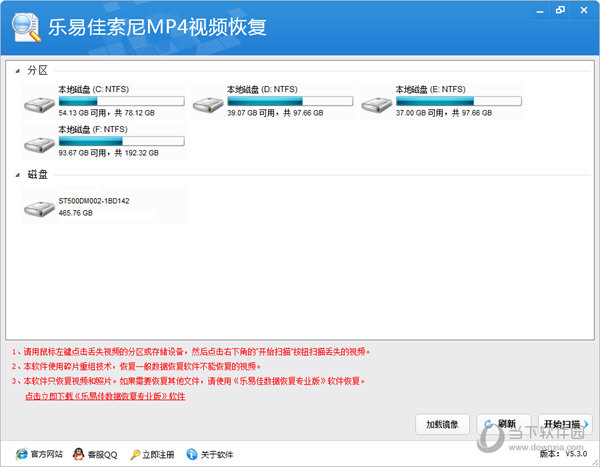Select the ST500DM002-1BD142 physical disk icon
The width and height of the screenshot is (600, 467).
(39, 209)
